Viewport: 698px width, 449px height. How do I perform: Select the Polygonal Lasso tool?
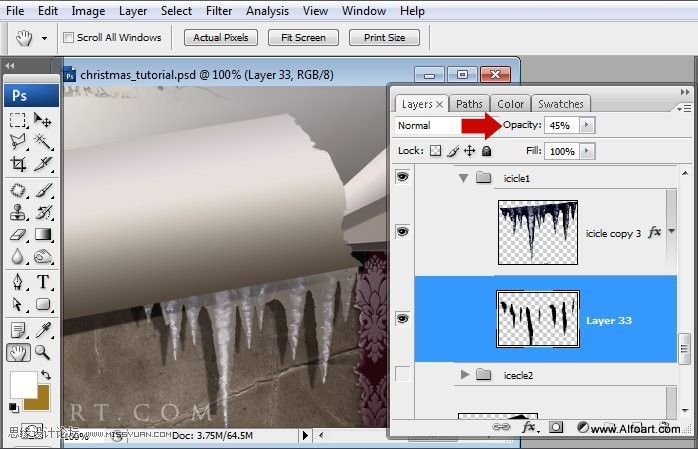18,142
